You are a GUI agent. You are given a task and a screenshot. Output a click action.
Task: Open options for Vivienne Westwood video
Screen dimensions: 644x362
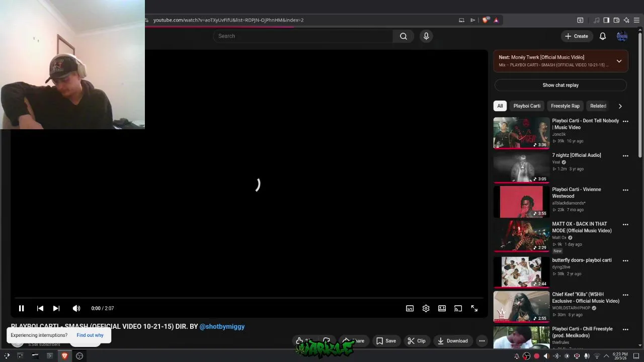click(x=625, y=190)
